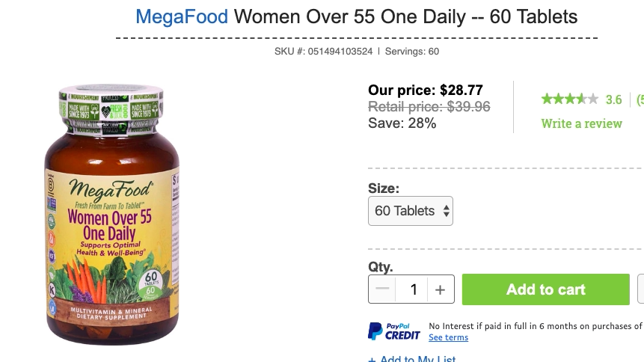Click the MegaFood brand link in title
The width and height of the screenshot is (644, 362).
click(x=182, y=16)
